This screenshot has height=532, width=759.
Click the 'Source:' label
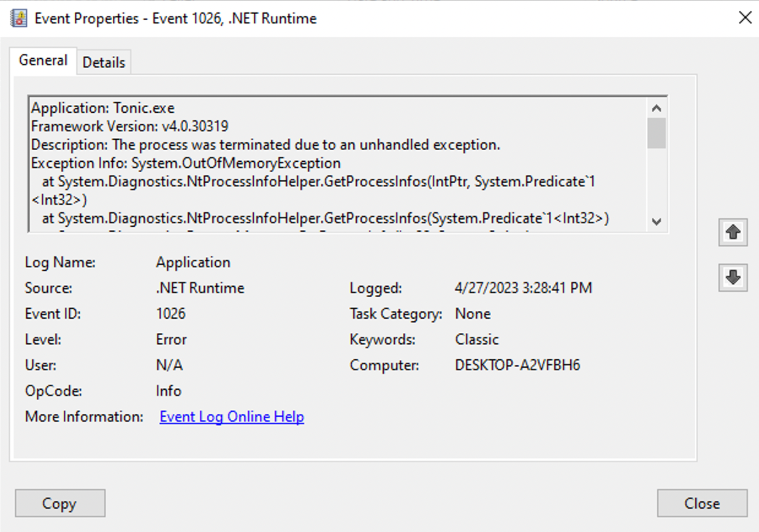[48, 288]
